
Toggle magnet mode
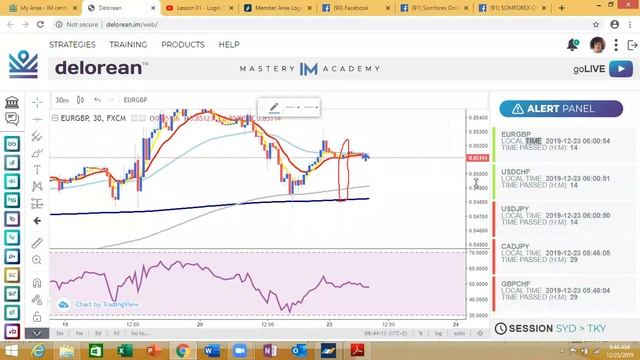pyautogui.click(x=37, y=282)
